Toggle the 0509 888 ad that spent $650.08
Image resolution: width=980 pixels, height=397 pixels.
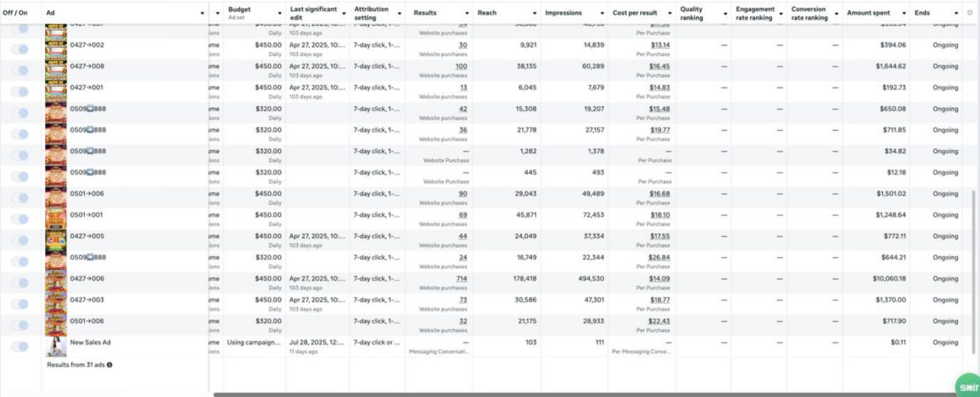[20, 112]
